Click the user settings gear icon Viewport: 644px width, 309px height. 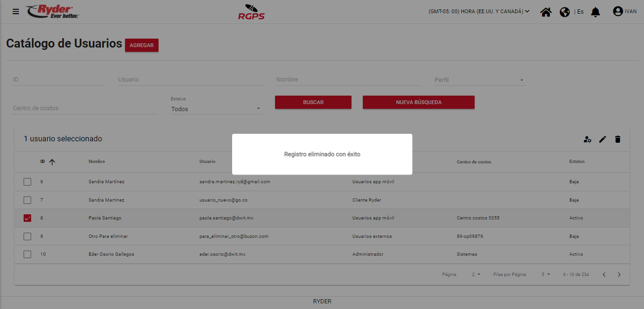[x=587, y=139]
